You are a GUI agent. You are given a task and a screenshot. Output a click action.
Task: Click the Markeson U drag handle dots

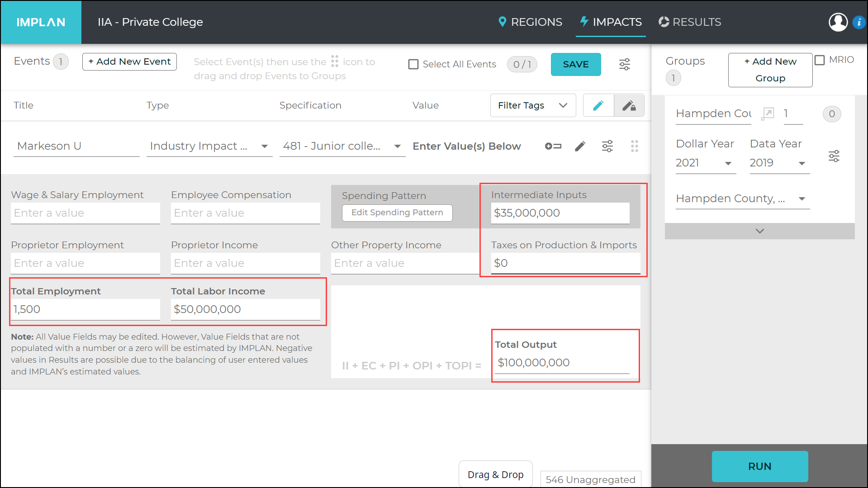click(634, 146)
